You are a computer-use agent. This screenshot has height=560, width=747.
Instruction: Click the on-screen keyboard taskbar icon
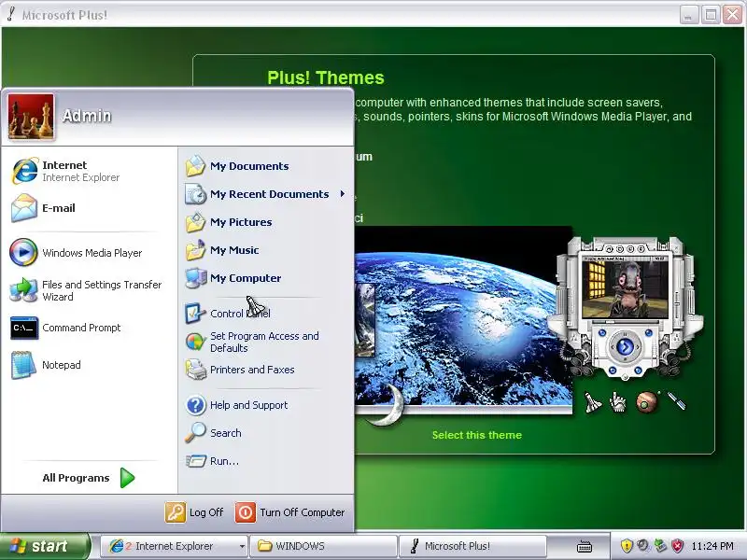click(x=585, y=547)
